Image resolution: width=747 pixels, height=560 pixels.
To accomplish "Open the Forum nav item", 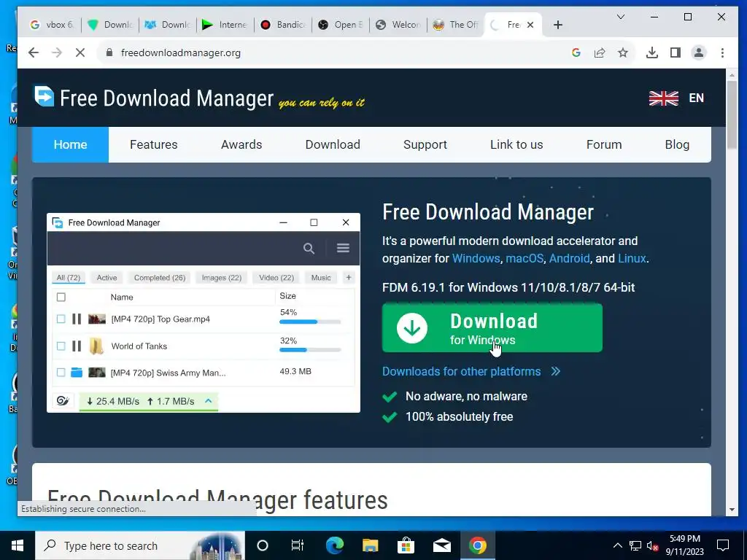I will 603,145.
